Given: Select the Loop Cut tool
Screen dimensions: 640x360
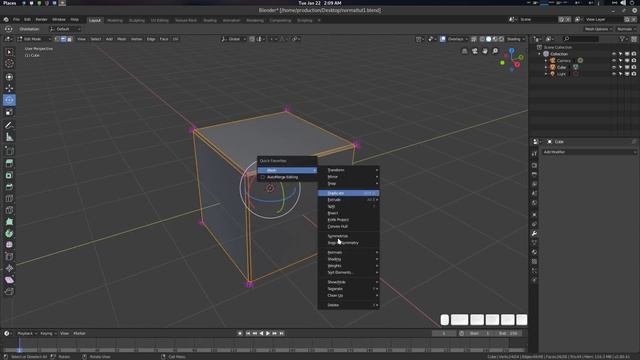Looking at the screenshot, I should (9, 198).
